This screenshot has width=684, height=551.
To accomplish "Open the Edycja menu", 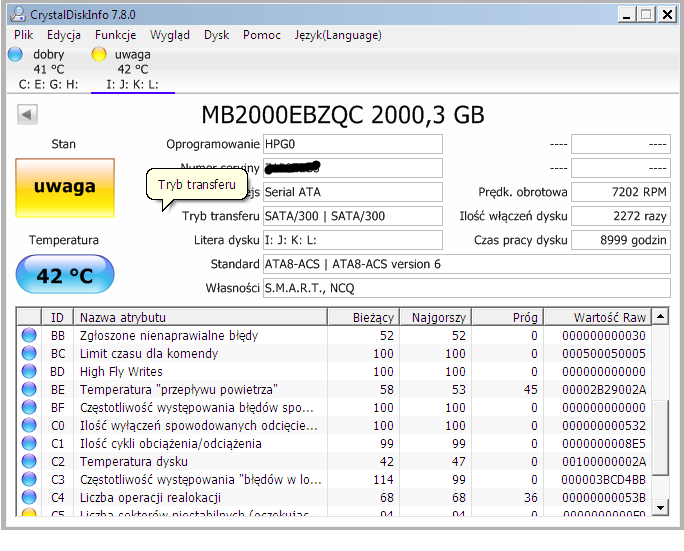I will coord(64,35).
